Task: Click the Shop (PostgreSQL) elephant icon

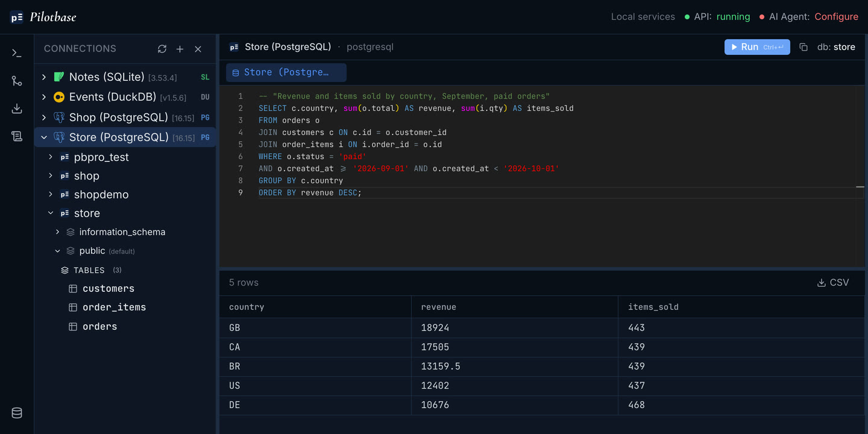Action: point(59,117)
